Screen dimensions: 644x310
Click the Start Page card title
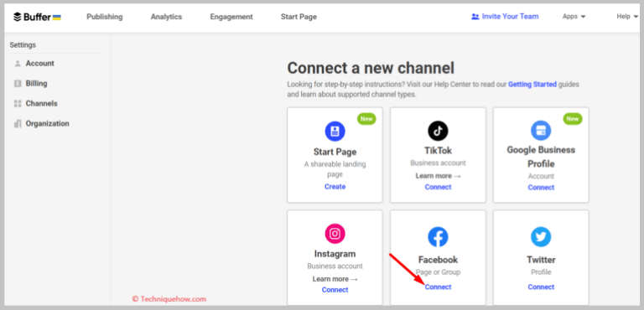pos(335,152)
